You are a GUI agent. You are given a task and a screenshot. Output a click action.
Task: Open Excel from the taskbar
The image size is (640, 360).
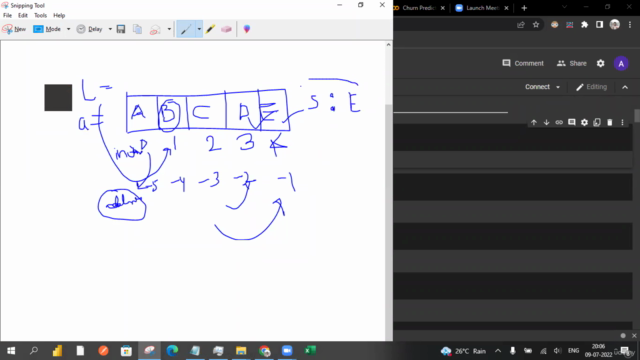click(x=310, y=351)
